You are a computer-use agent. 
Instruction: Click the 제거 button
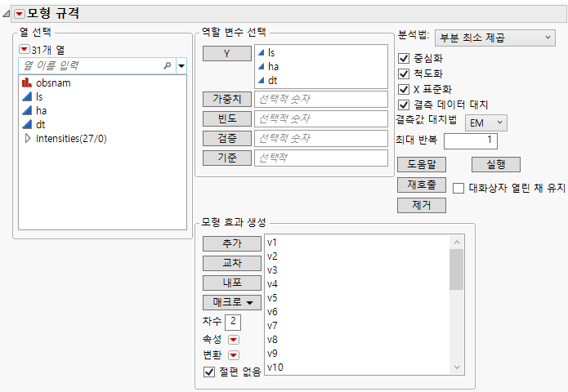pos(422,205)
